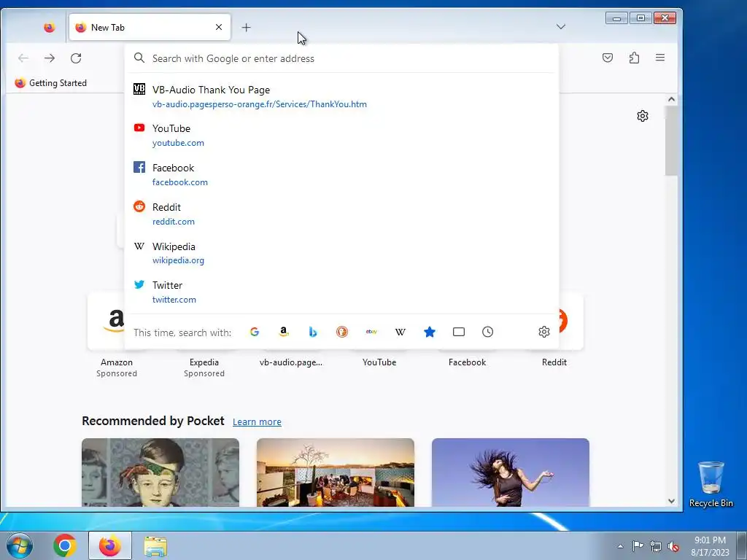Select VB-Audio Thank You Page suggestion

(x=341, y=97)
